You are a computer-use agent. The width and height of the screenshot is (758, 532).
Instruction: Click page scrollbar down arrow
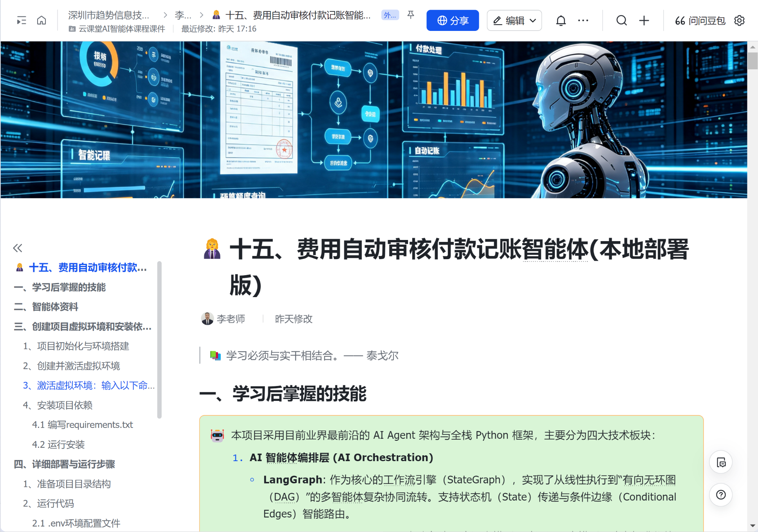pos(753,526)
